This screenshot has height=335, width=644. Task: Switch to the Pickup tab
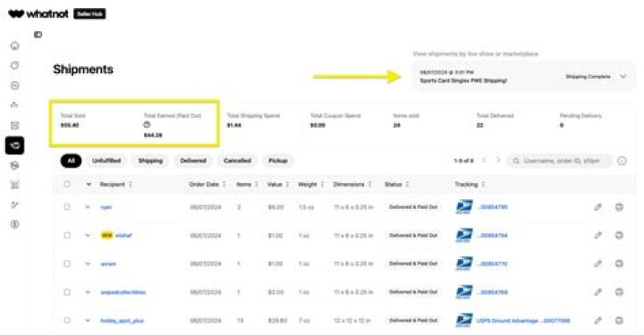[x=278, y=161]
